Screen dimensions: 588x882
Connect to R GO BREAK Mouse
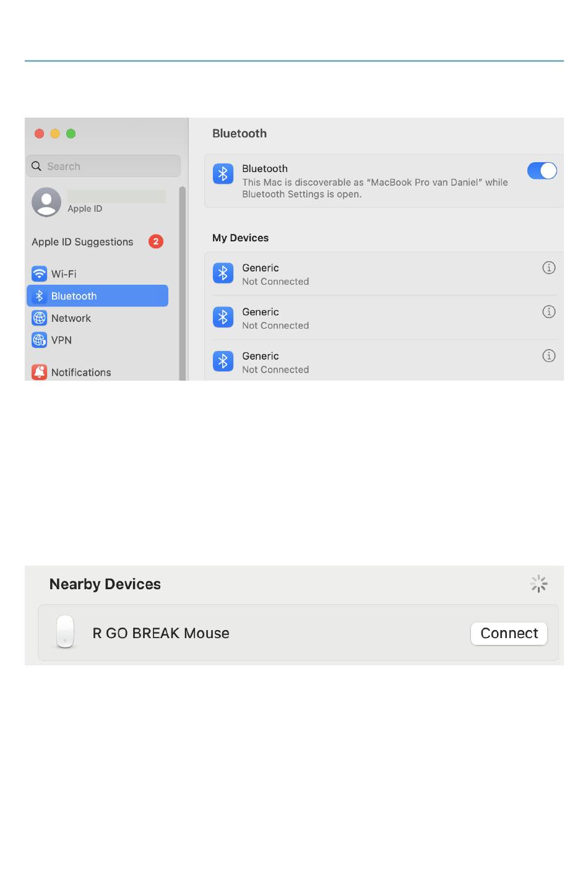[509, 633]
